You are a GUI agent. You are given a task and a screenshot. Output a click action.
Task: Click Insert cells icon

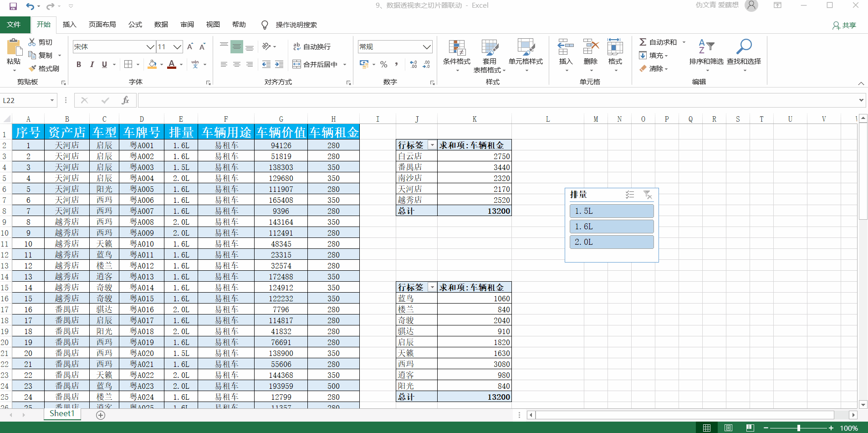click(566, 47)
